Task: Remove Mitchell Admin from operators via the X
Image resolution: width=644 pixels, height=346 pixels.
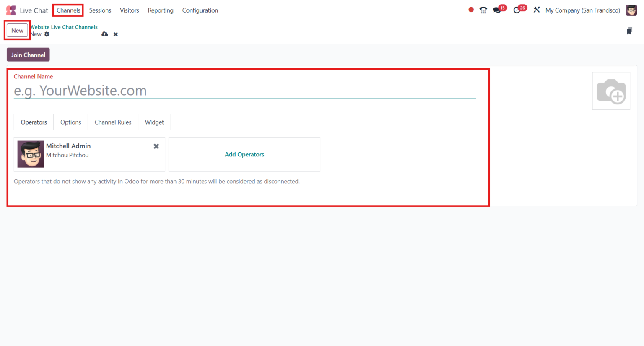Action: (x=156, y=146)
